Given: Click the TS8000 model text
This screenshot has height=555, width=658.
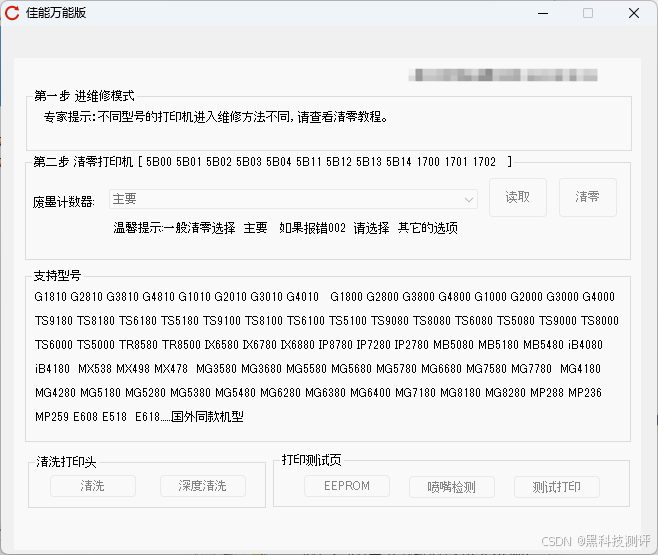Looking at the screenshot, I should 600,321.
